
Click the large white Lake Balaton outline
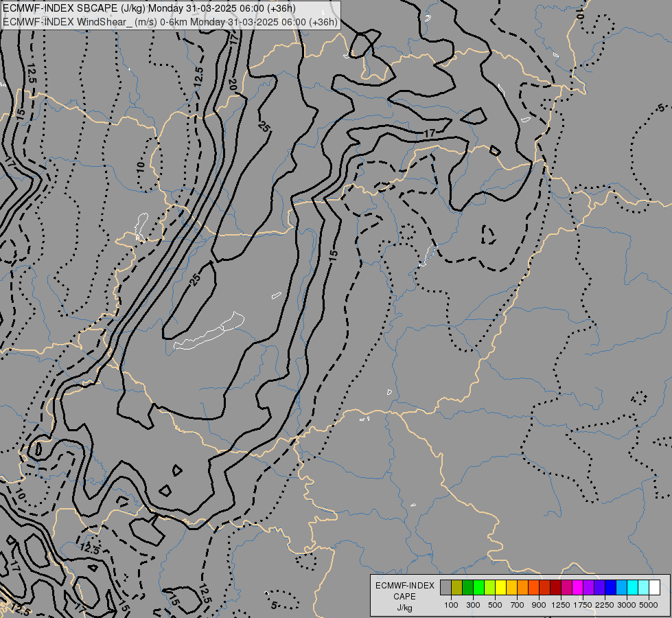(x=209, y=332)
